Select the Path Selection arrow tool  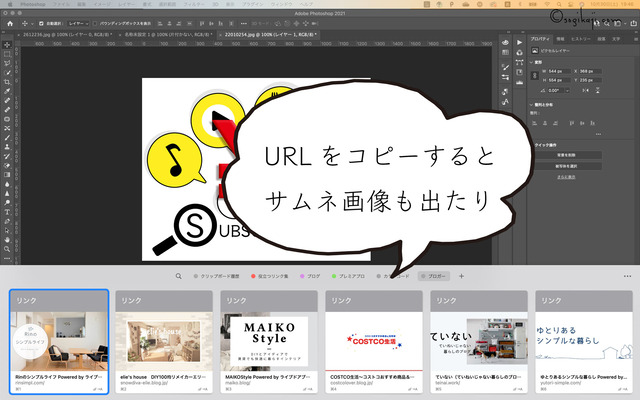[7, 231]
